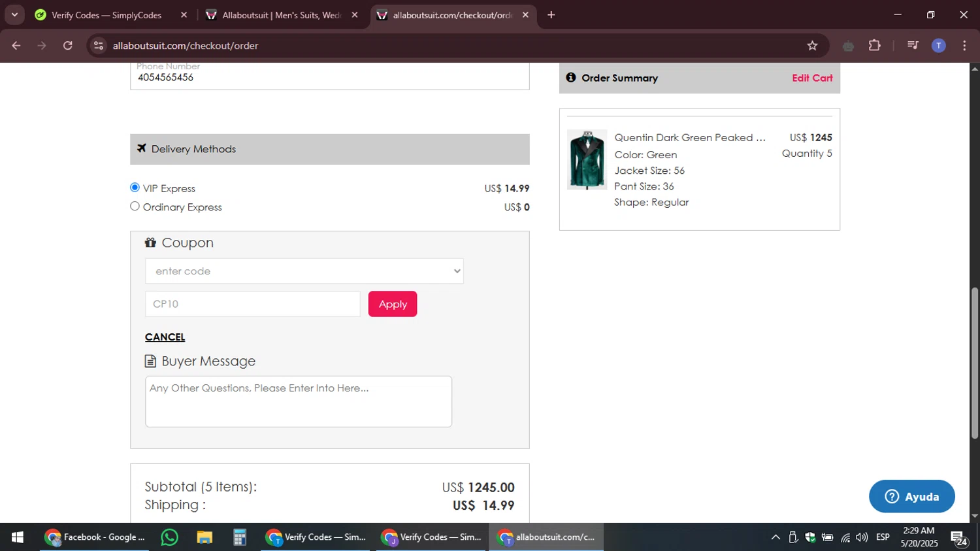Click the ESP language indicator
This screenshot has width=980, height=551.
click(x=883, y=537)
